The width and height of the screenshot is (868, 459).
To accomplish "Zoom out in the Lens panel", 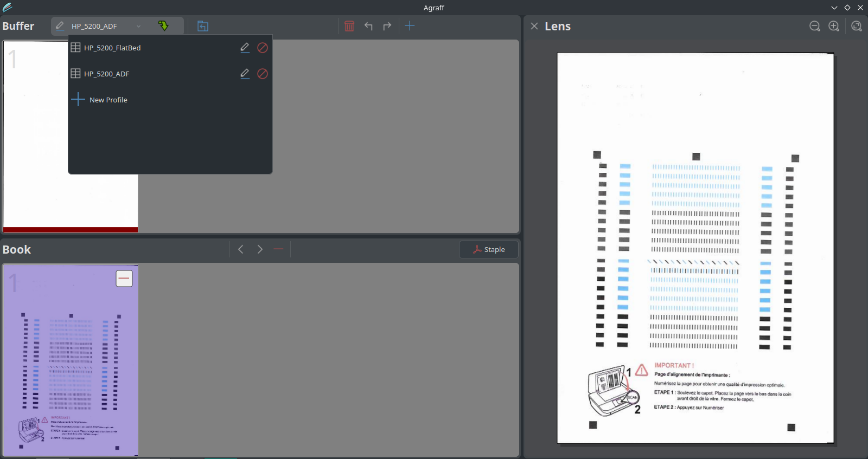I will pos(814,26).
